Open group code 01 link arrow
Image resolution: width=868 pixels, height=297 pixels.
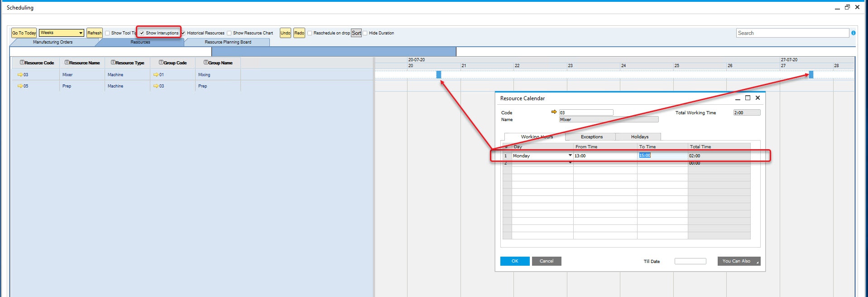(x=156, y=75)
